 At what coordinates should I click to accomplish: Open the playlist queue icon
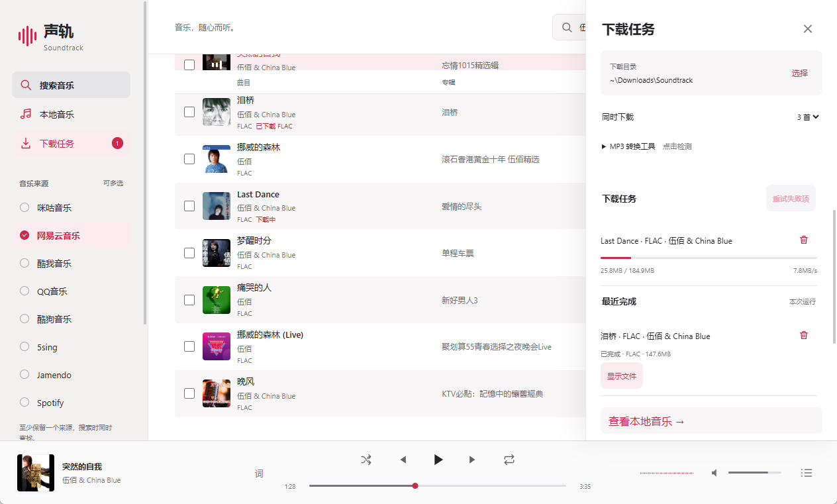click(x=806, y=473)
